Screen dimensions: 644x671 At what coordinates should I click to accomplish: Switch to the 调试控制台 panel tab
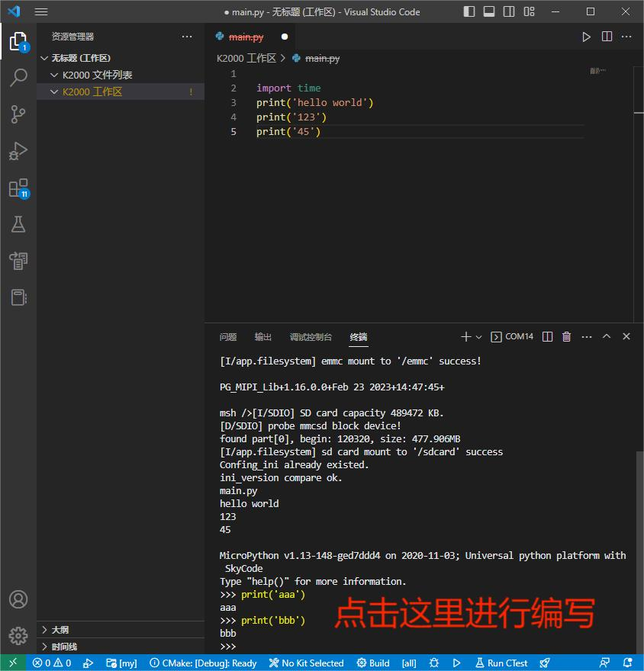(311, 337)
